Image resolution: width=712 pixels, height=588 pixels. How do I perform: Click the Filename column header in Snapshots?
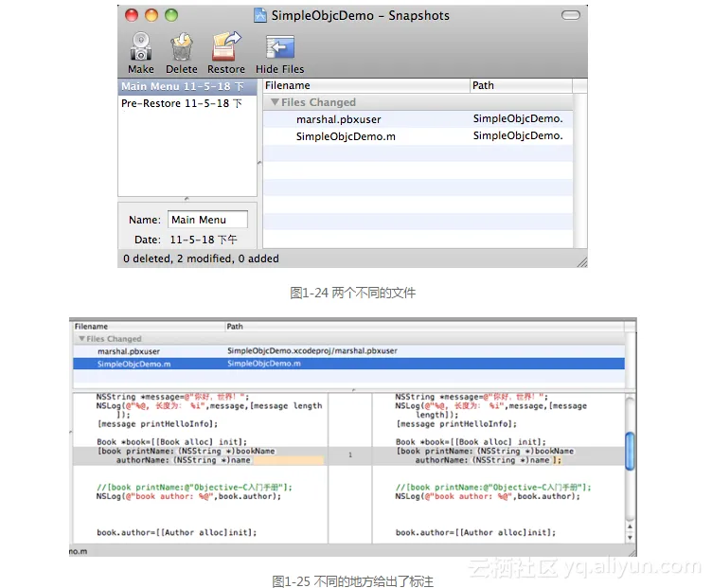tap(366, 86)
